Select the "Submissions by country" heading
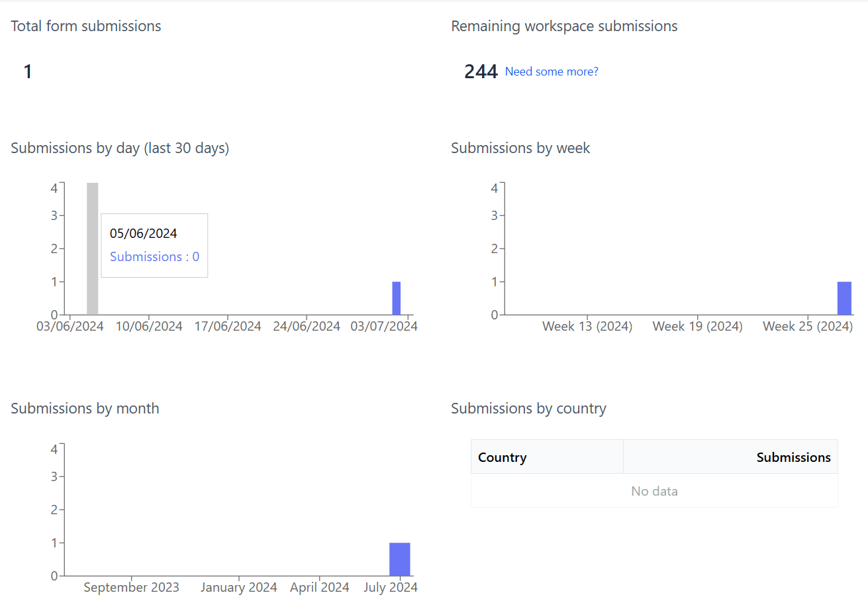Image resolution: width=868 pixels, height=603 pixels. point(528,408)
